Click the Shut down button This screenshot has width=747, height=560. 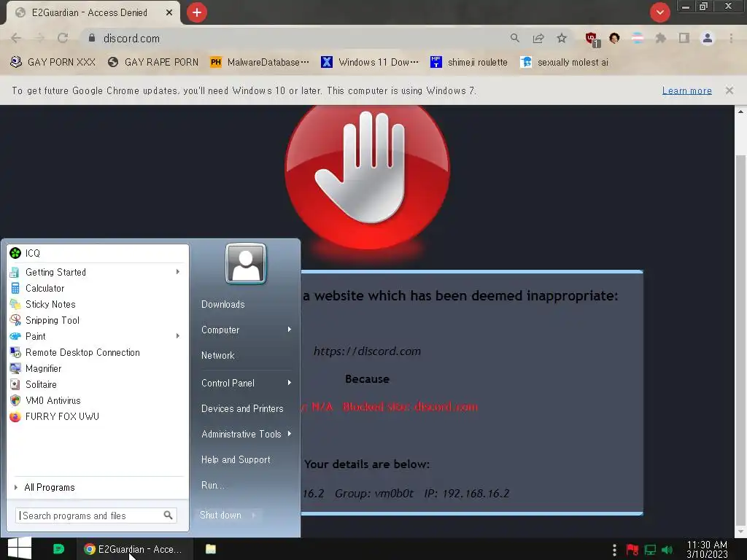220,516
